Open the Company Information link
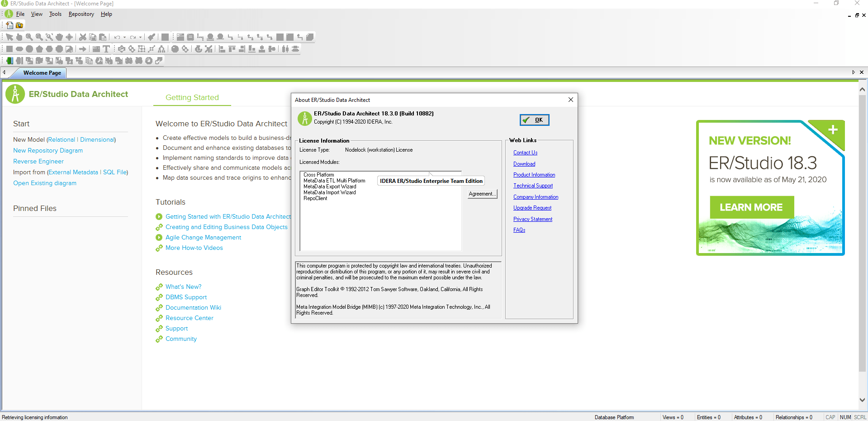The height and width of the screenshot is (421, 868). coord(536,197)
